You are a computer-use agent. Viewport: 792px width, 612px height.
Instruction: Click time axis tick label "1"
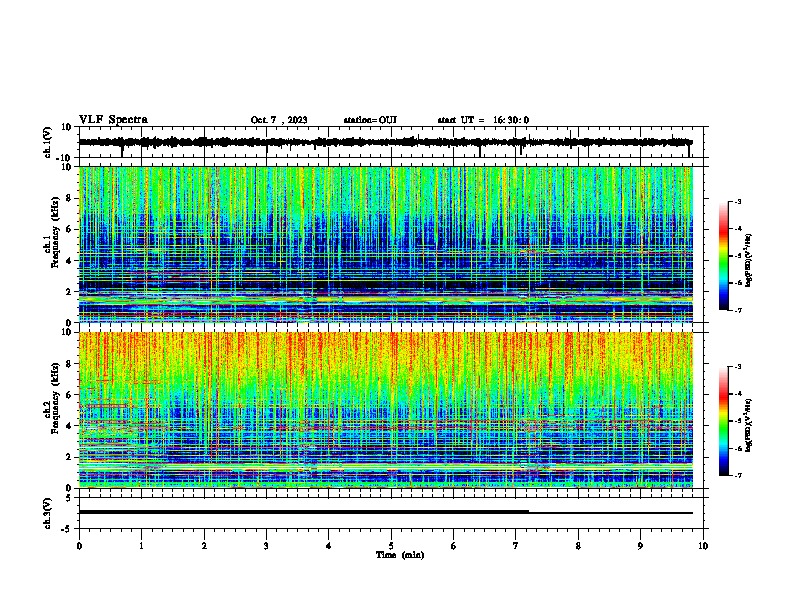pyautogui.click(x=141, y=546)
